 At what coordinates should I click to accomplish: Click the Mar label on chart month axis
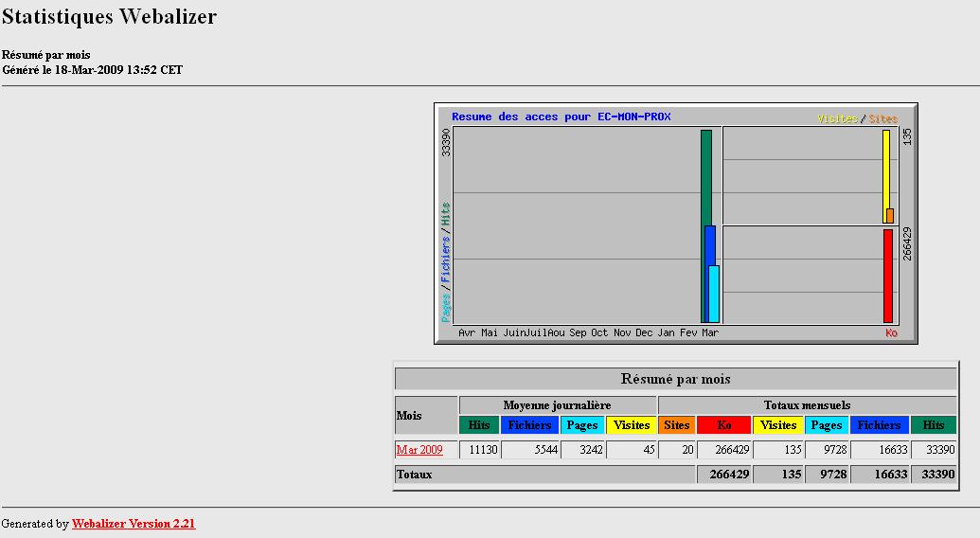pyautogui.click(x=710, y=332)
